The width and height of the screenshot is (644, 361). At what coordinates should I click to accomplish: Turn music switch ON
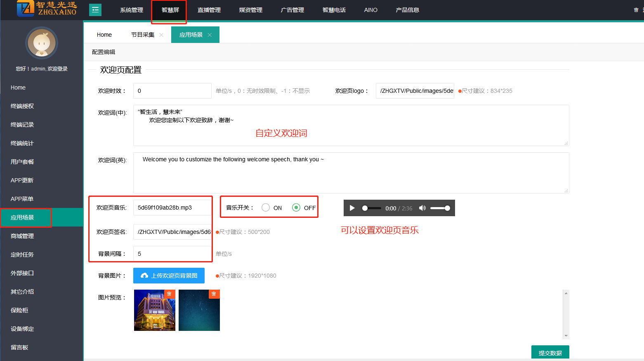point(266,208)
